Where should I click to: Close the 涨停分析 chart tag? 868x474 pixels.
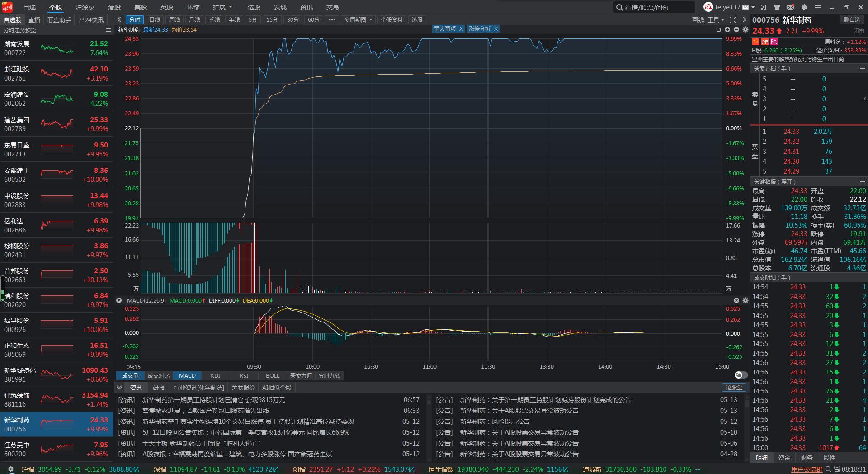point(495,29)
